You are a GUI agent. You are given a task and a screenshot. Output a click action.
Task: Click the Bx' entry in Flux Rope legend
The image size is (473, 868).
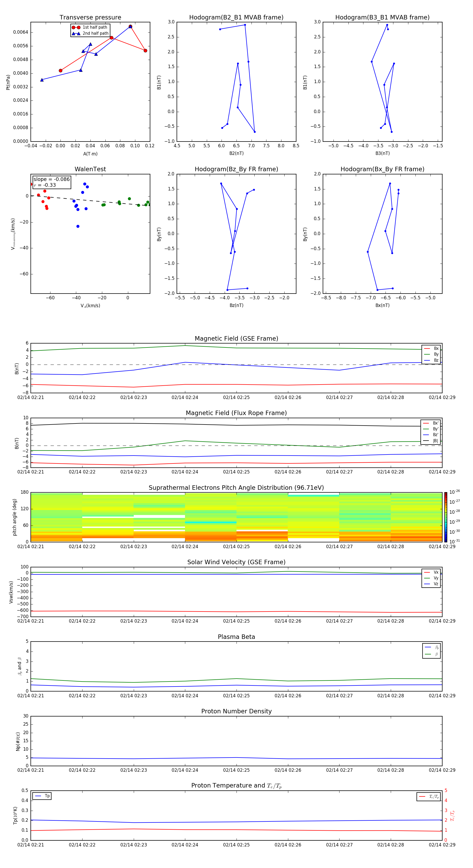pos(431,423)
